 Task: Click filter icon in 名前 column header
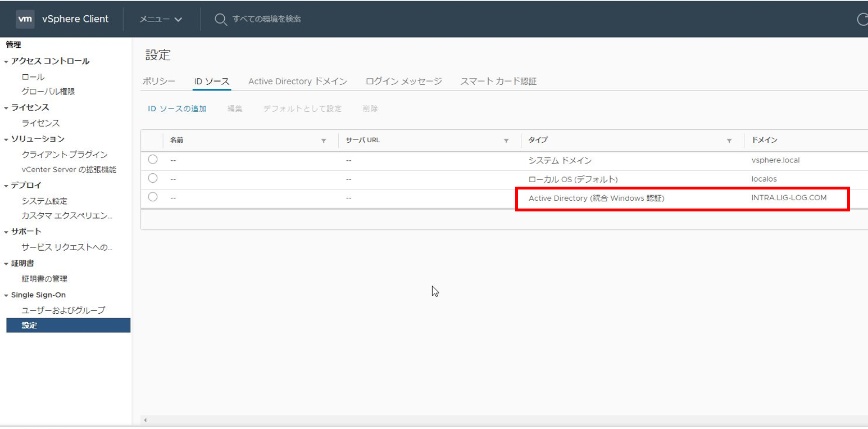[324, 141]
